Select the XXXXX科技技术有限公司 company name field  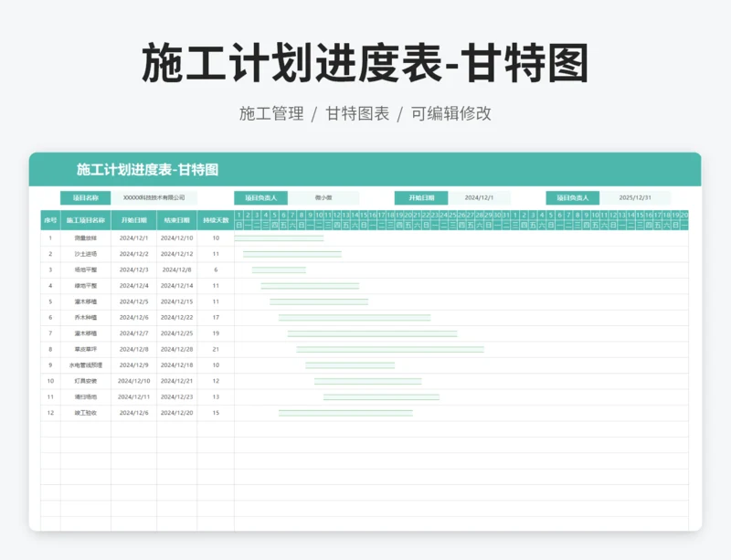coord(154,197)
